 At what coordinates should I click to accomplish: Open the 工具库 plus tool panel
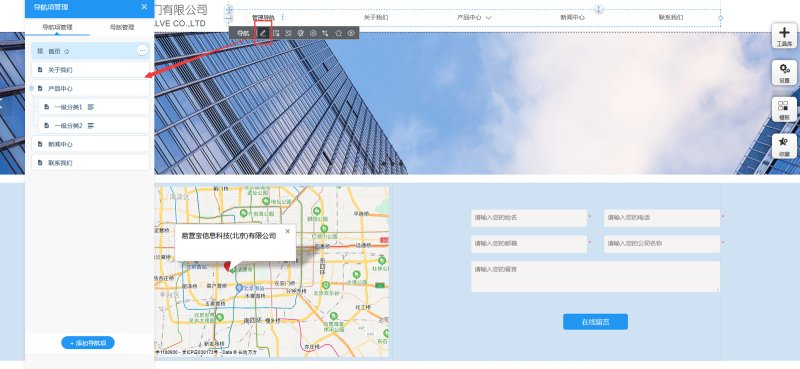tap(784, 37)
